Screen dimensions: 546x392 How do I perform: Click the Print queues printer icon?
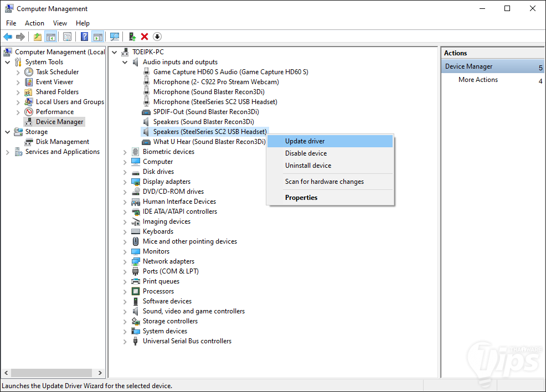[136, 281]
